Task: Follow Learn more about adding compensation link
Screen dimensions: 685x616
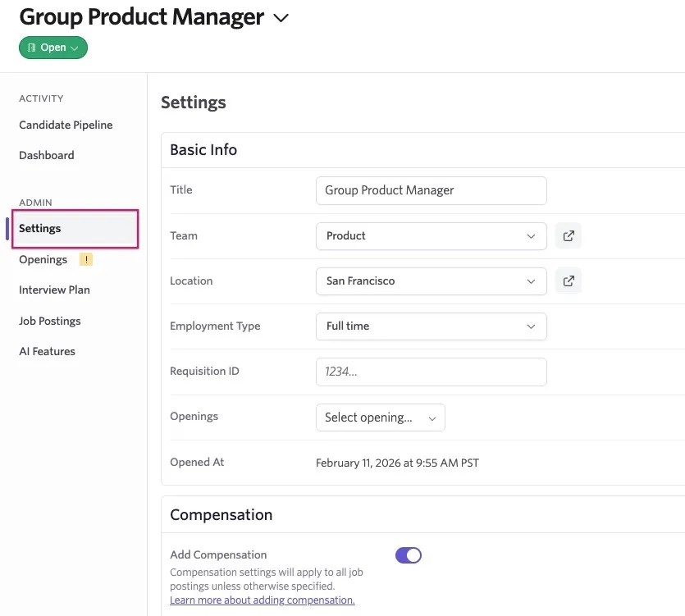Action: click(263, 600)
